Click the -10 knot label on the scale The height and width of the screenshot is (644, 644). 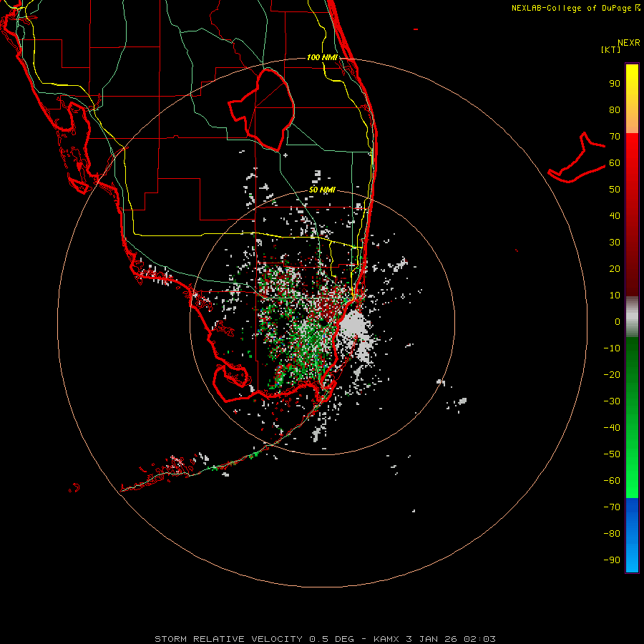pyautogui.click(x=612, y=348)
